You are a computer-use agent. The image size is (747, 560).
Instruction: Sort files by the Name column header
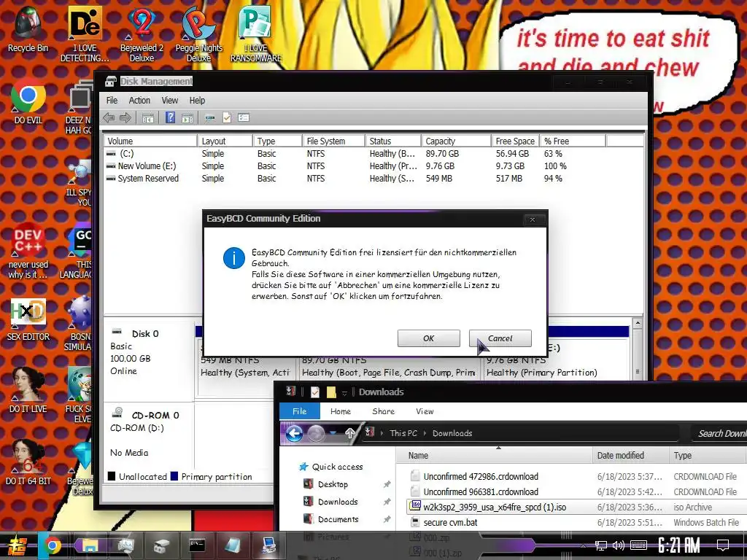[x=495, y=456]
